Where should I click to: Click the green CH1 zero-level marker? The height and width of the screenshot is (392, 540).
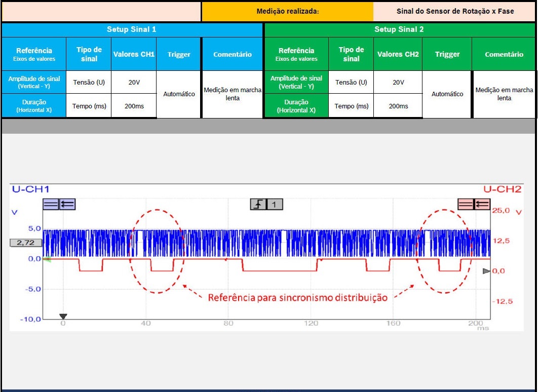[47, 259]
